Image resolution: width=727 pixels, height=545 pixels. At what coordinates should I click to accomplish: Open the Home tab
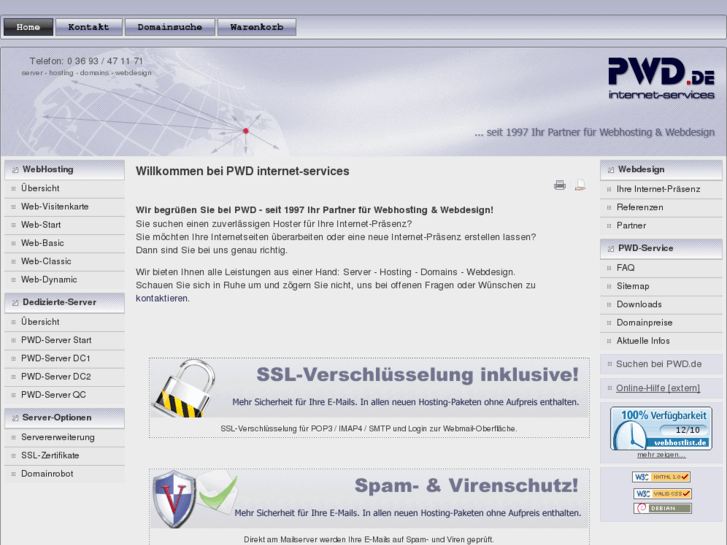click(28, 27)
